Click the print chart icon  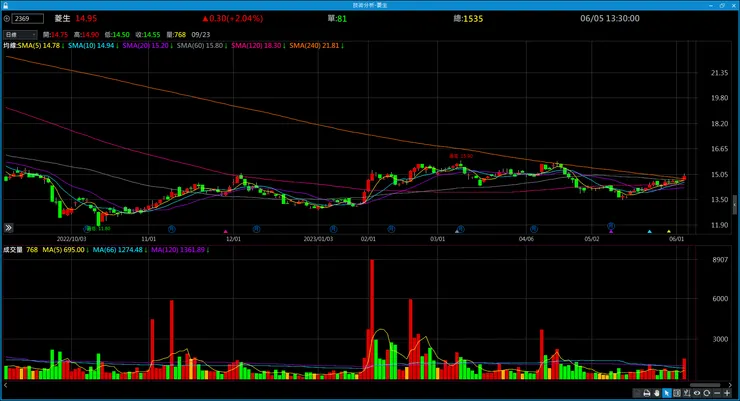tap(647, 393)
